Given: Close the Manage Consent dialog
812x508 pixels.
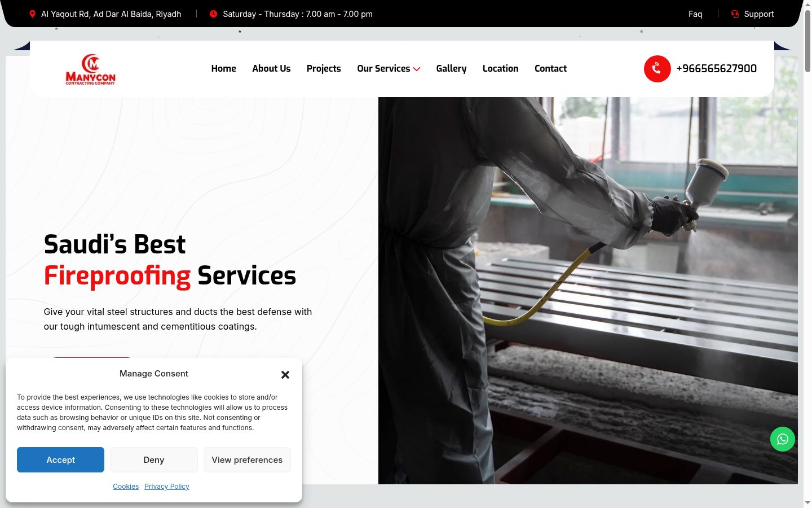Looking at the screenshot, I should (x=285, y=375).
